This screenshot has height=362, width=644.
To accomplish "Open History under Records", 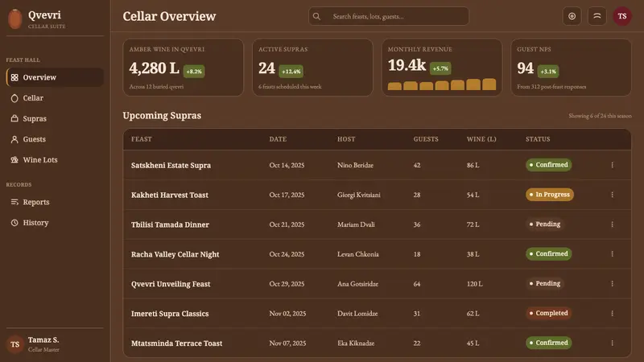I will pos(55,223).
